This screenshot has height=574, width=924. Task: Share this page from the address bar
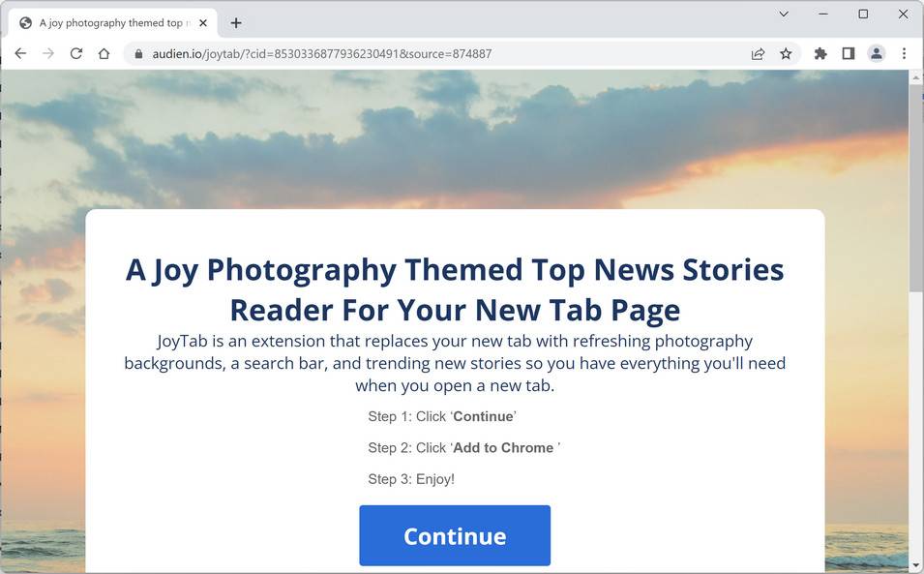[758, 53]
